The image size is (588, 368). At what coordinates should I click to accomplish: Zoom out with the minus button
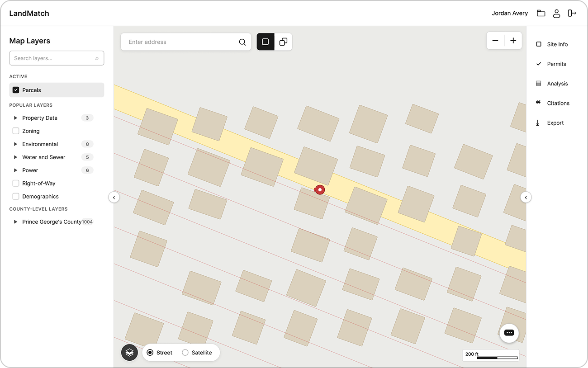pyautogui.click(x=495, y=41)
